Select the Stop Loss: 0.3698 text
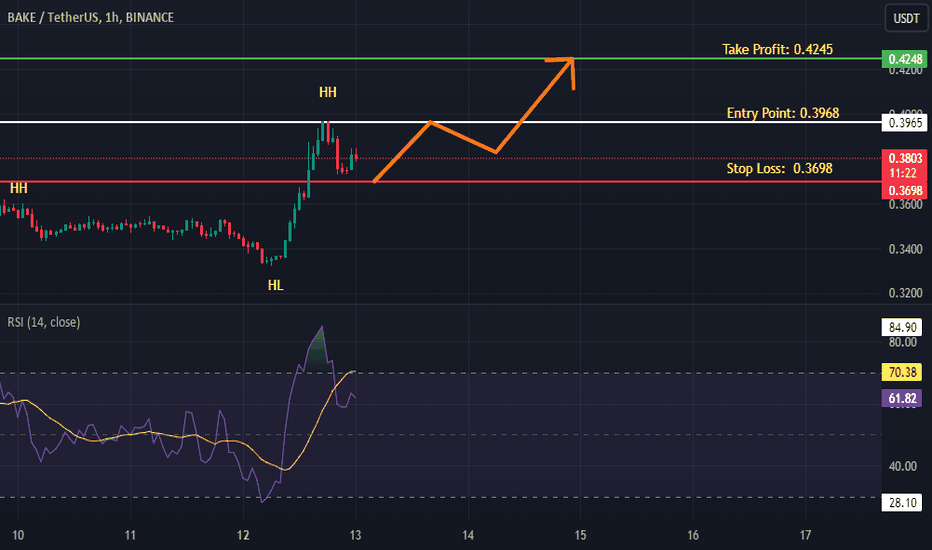 point(779,168)
